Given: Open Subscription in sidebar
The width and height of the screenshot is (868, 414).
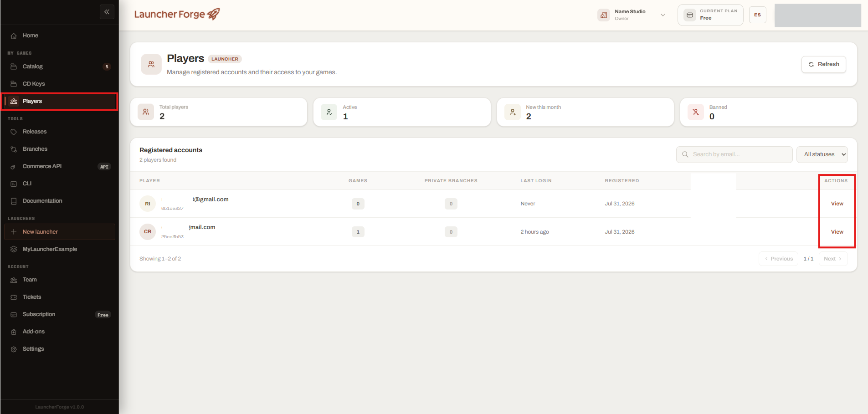Looking at the screenshot, I should coord(59,314).
